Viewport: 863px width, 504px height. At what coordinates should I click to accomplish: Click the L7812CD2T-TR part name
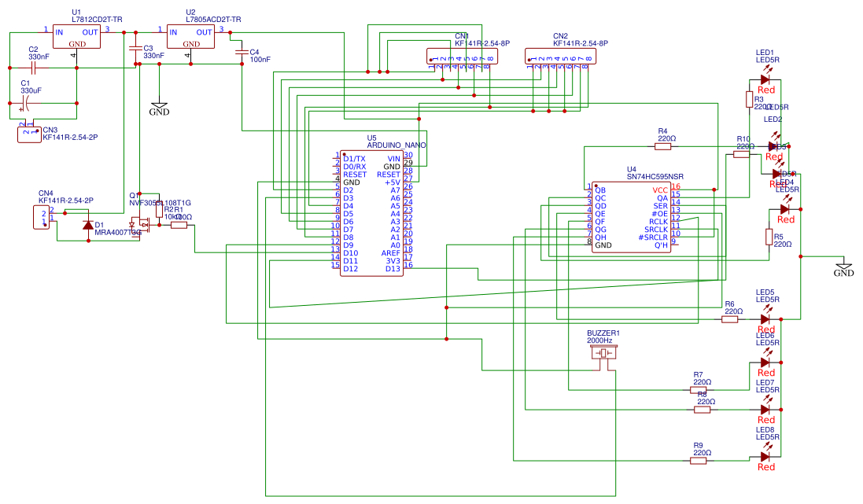(97, 19)
